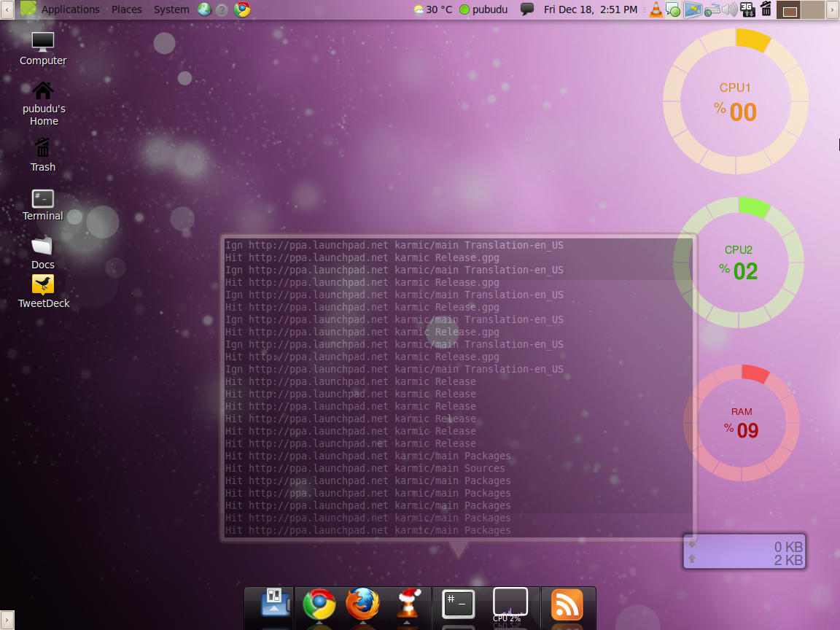Hide top panel with right-edge arrow
This screenshot has height=630, width=840.
(x=832, y=9)
